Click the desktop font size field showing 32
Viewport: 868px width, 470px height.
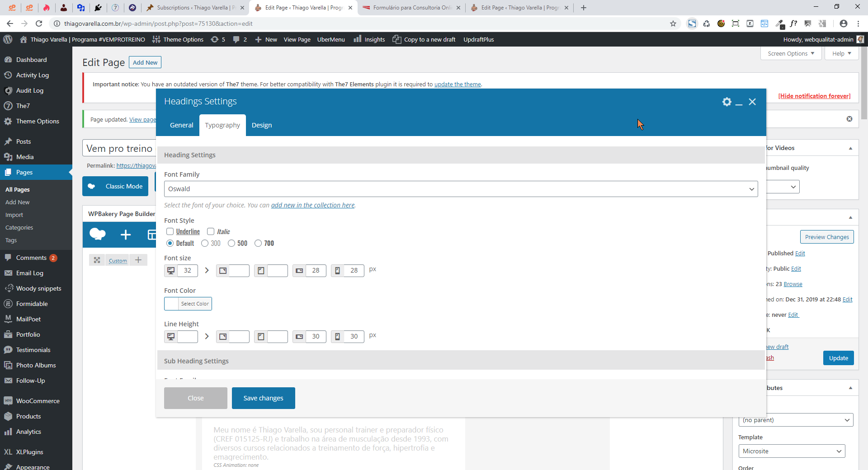[188, 270]
